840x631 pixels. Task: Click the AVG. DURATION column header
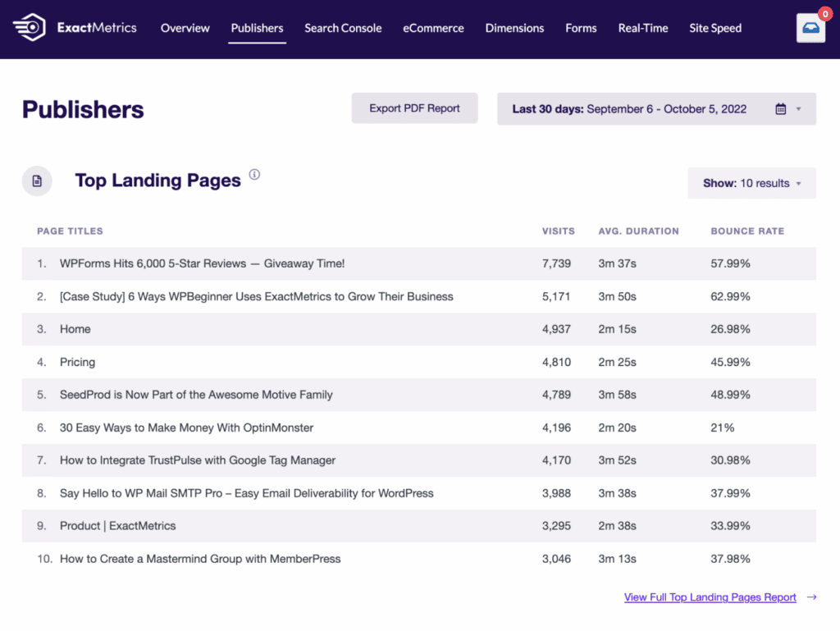638,231
